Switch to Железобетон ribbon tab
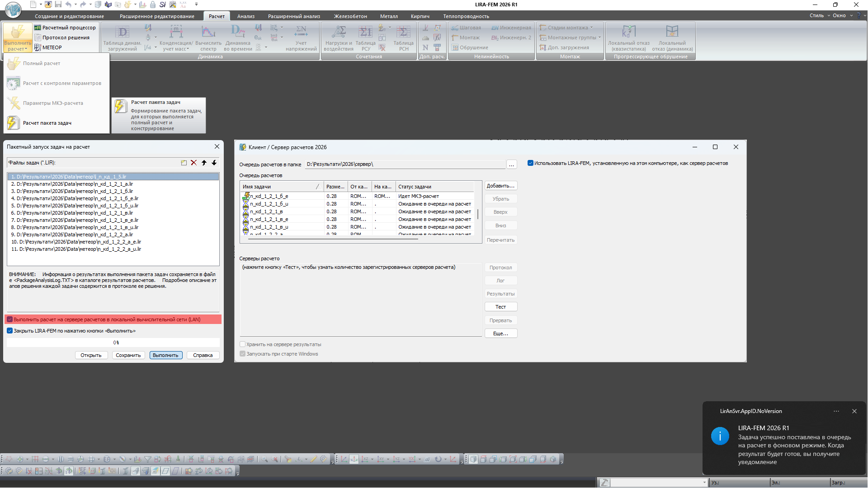Screen dimensions: 868x488 [350, 16]
